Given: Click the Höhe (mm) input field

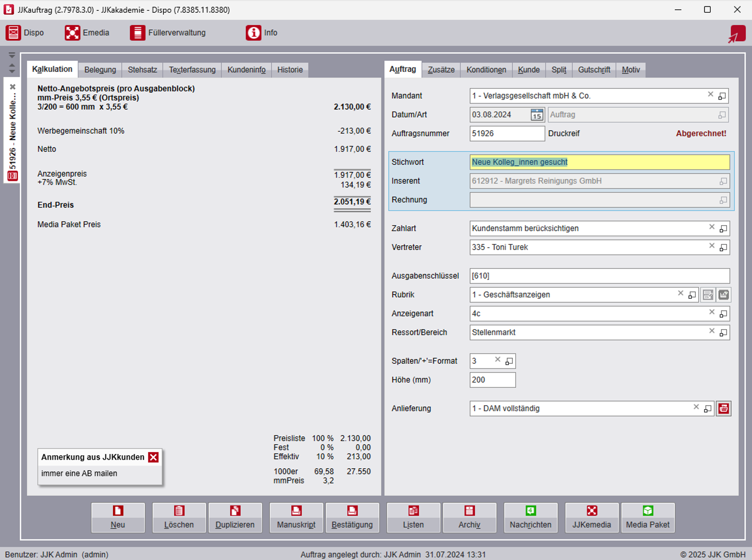Looking at the screenshot, I should (x=492, y=380).
